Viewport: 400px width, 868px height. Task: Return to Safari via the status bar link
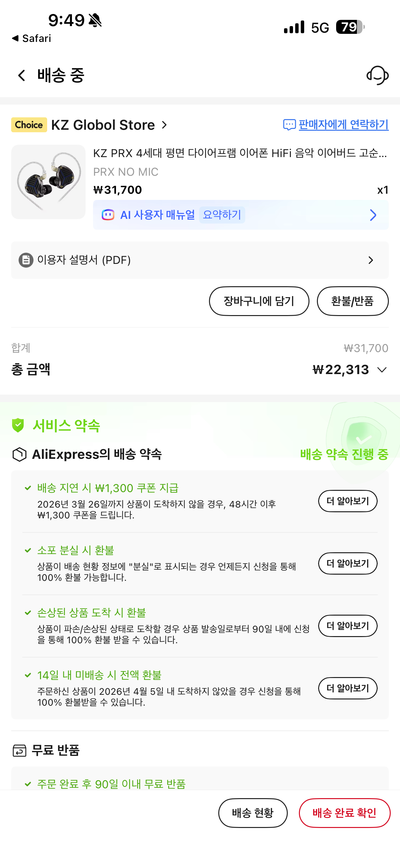(x=31, y=38)
